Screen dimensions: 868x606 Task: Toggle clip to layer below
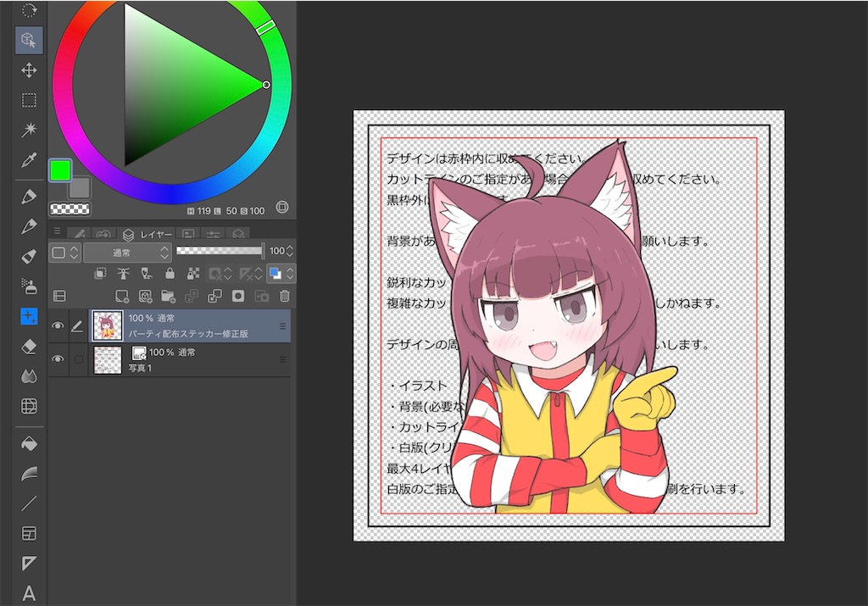(100, 274)
